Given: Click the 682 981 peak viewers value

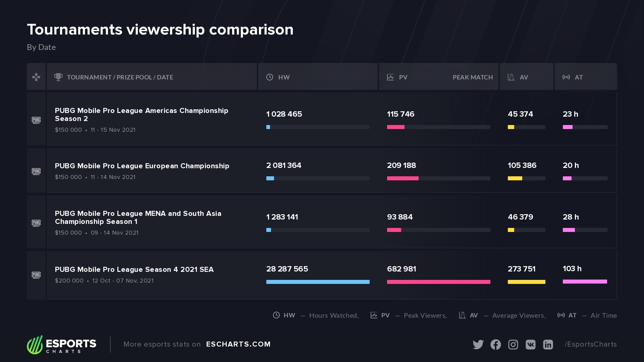Looking at the screenshot, I should 401,269.
